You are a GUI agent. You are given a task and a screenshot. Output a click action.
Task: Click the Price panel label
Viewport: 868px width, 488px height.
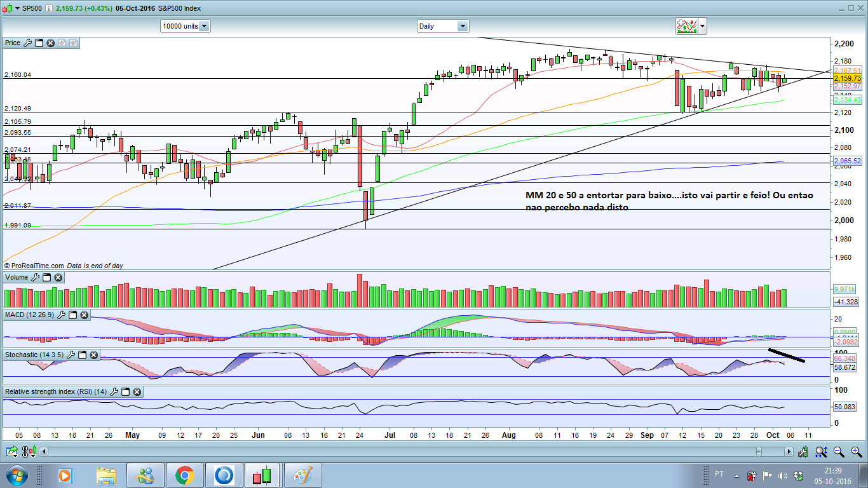pos(13,43)
